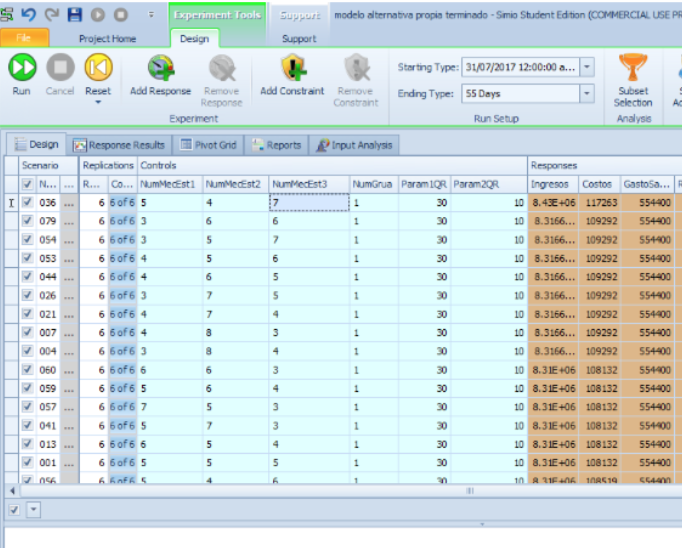Select the Design ribbon tab
The height and width of the screenshot is (548, 682).
(x=194, y=39)
